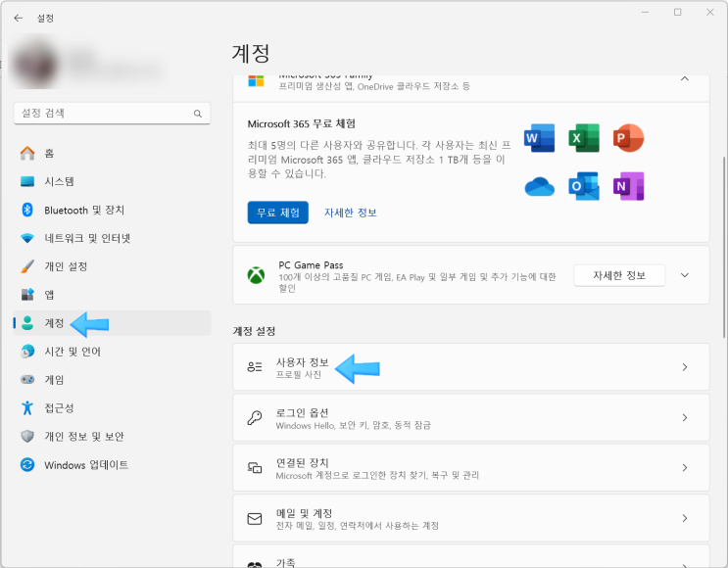
Task: Click the 게임 controller icon
Action: coord(27,380)
